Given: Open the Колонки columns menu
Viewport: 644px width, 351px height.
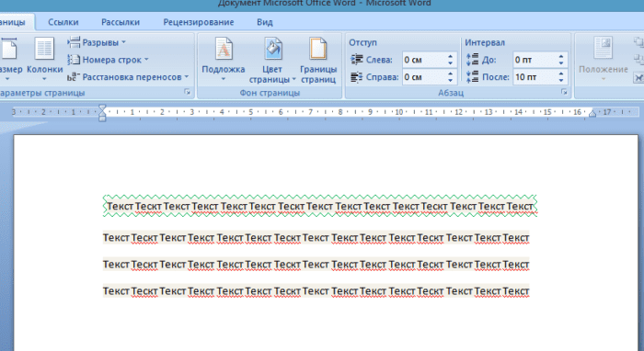Looking at the screenshot, I should coord(44,59).
